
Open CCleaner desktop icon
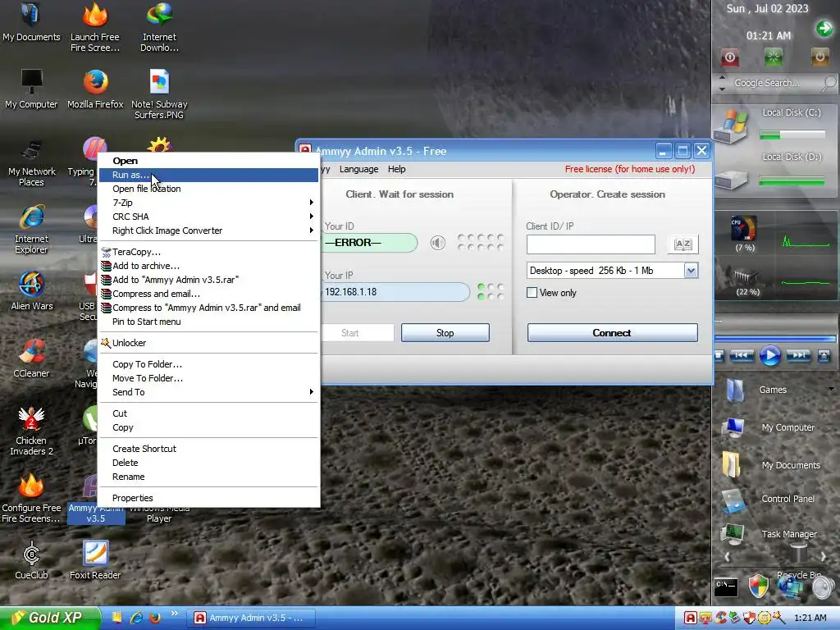click(x=32, y=359)
